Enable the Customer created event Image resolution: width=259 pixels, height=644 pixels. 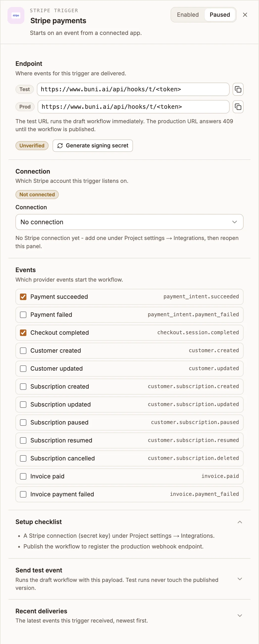(23, 351)
